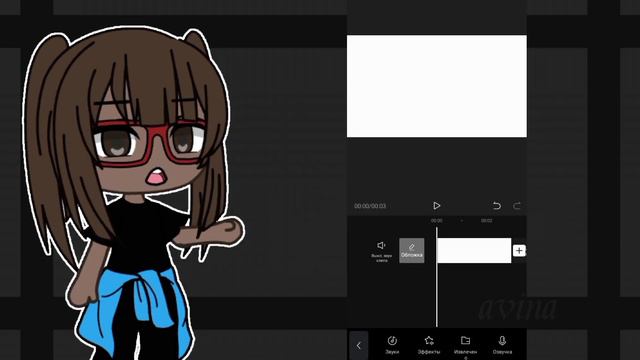The width and height of the screenshot is (640, 360).
Task: Add a new clip with plus button
Action: tap(519, 251)
